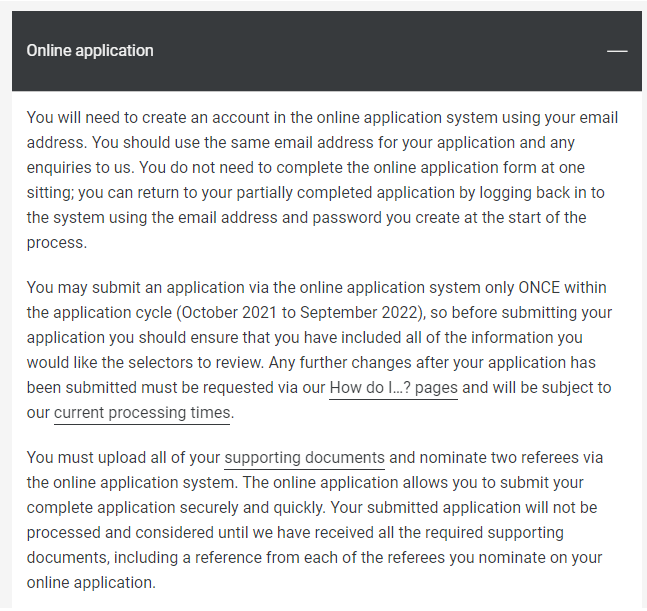The image size is (647, 611).
Task: Click the paragraph about uploading and referees
Action: (322, 520)
